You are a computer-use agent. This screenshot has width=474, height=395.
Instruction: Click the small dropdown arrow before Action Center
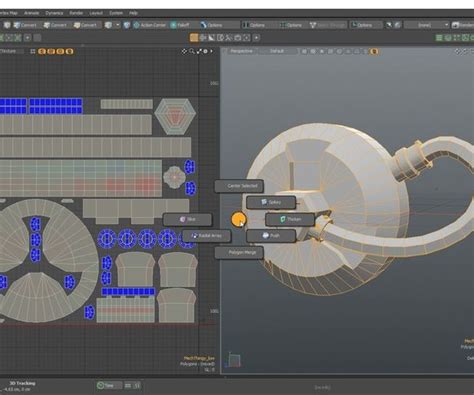tap(117, 25)
